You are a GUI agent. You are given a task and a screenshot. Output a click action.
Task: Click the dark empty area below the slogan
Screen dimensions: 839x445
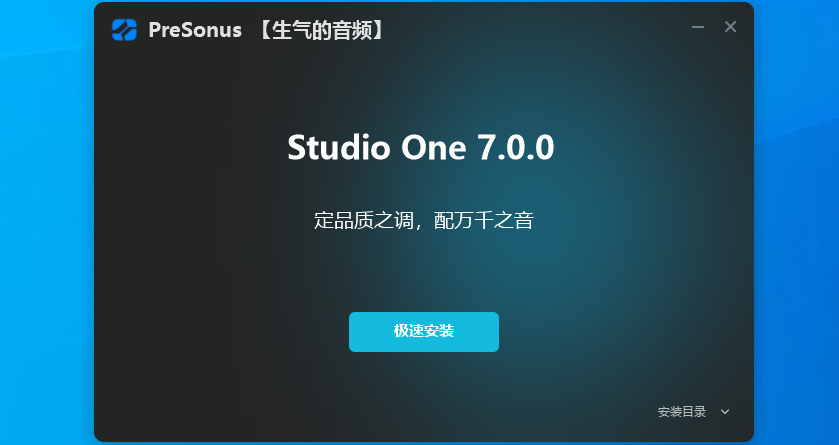click(424, 270)
